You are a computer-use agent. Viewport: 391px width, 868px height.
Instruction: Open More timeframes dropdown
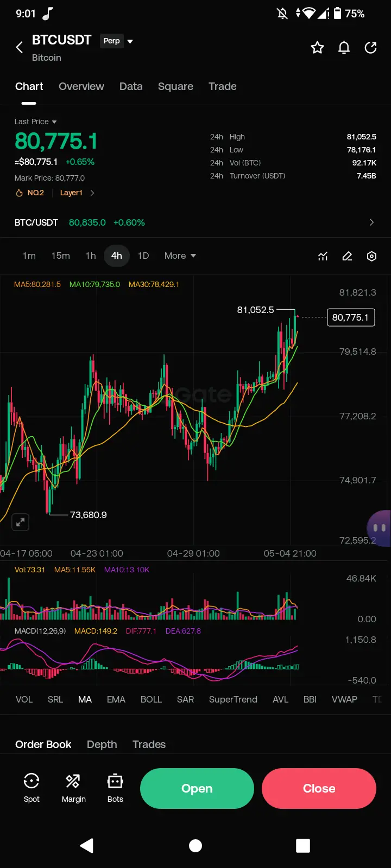point(180,256)
